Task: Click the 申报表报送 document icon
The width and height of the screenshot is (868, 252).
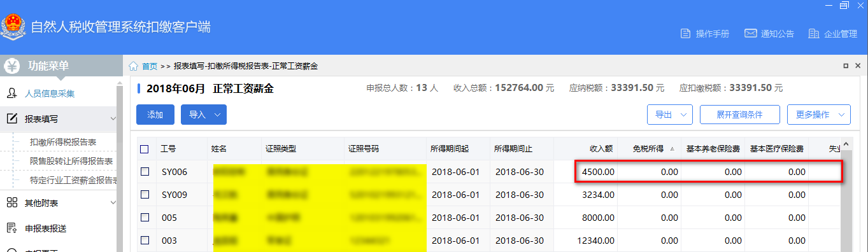Action: coord(11,228)
